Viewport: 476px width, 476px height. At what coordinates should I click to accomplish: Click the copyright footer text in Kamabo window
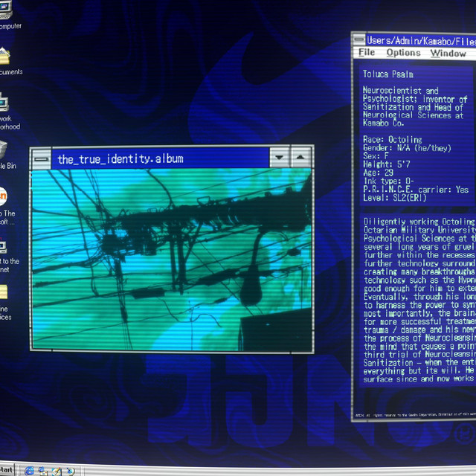415,415
